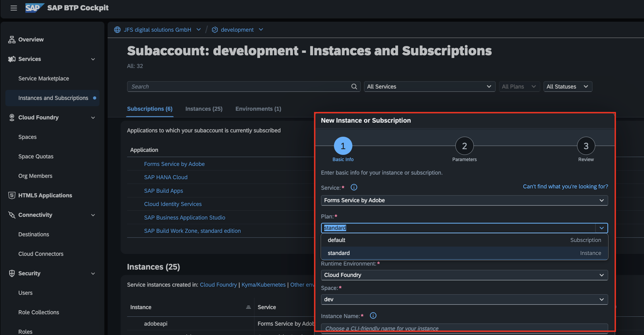The width and height of the screenshot is (644, 335).
Task: Click the search magnifier icon
Action: click(354, 87)
